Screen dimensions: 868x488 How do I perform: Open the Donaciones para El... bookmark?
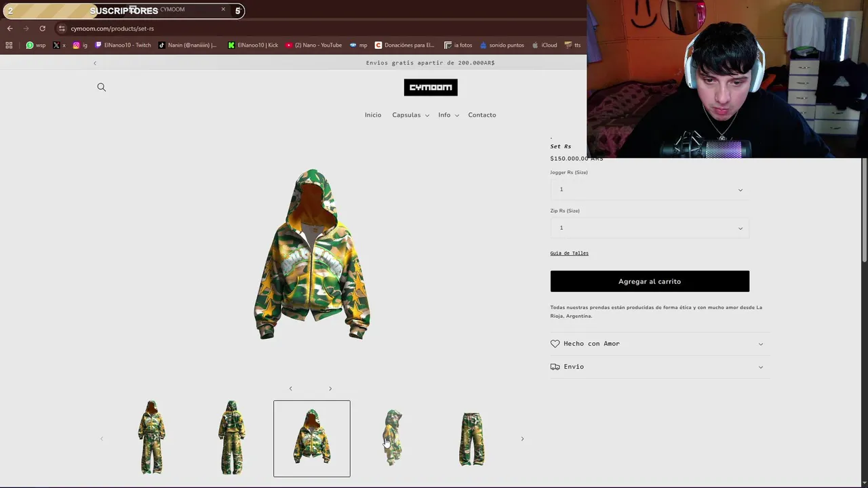click(x=404, y=45)
